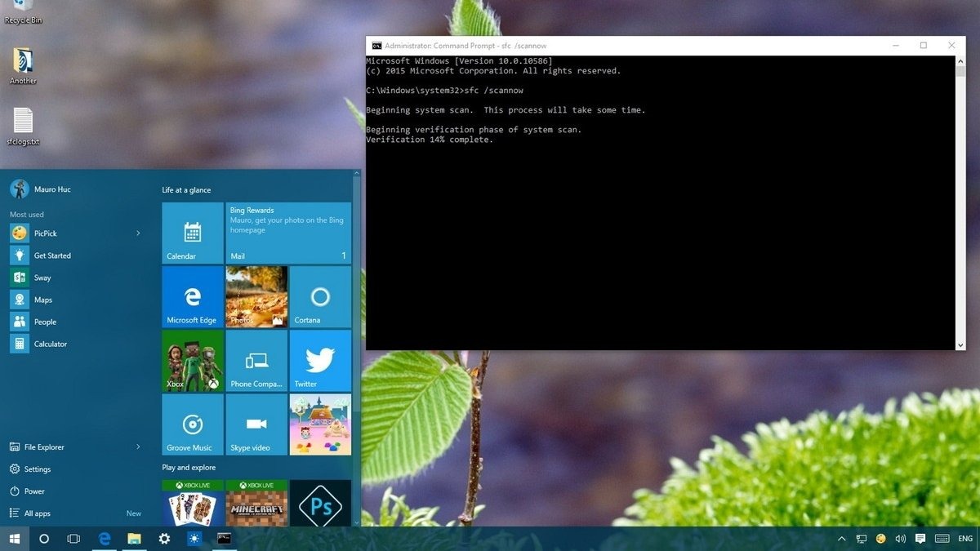
Task: Open Task View from the taskbar
Action: 73,539
